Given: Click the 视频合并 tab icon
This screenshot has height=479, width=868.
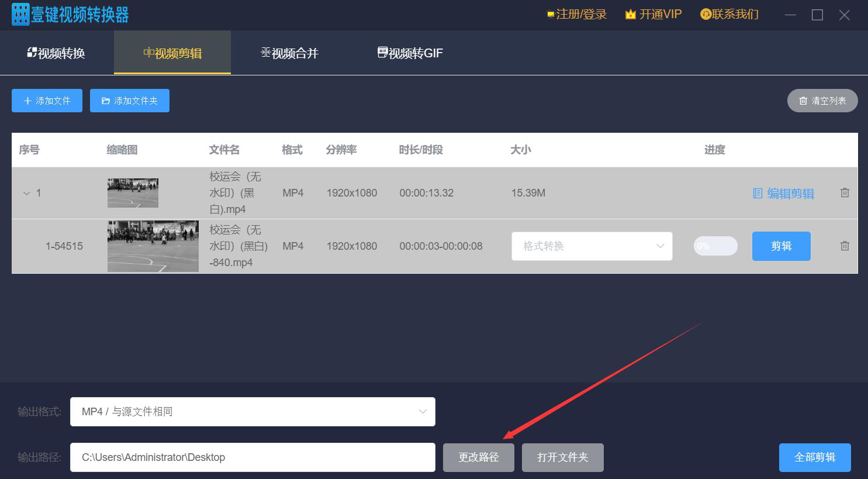Looking at the screenshot, I should 266,52.
